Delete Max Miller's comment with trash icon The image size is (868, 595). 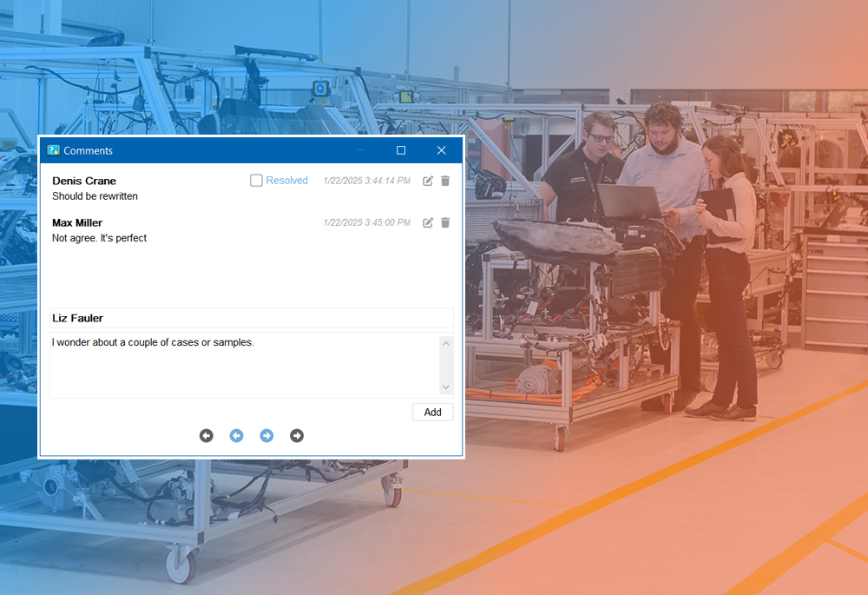(445, 222)
